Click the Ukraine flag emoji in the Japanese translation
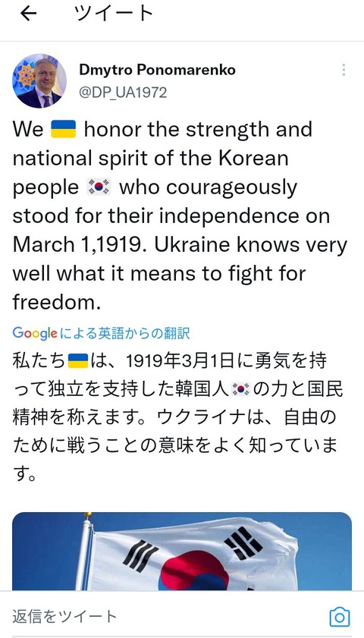This screenshot has height=638, width=364. coord(78,361)
